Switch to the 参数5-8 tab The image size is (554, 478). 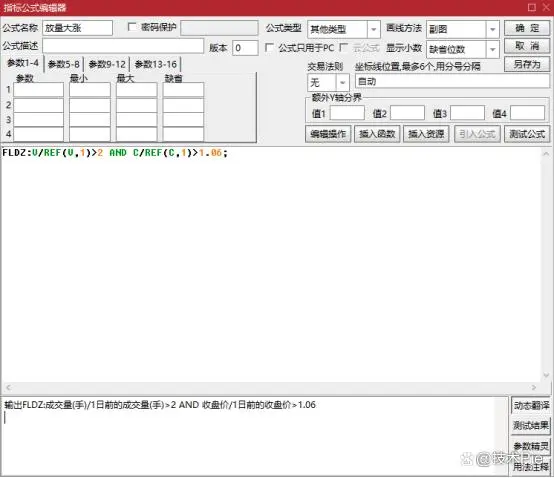(64, 64)
